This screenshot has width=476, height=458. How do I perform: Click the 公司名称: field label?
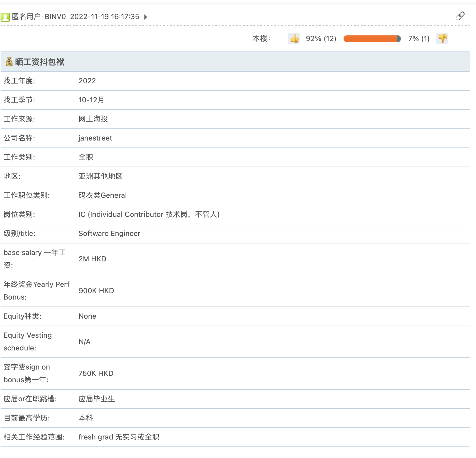pos(19,138)
